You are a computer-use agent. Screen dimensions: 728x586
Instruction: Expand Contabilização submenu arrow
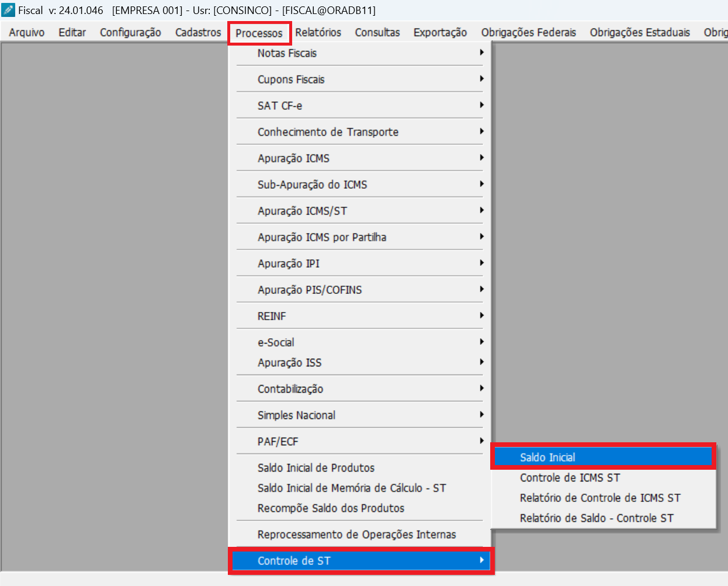[481, 389]
